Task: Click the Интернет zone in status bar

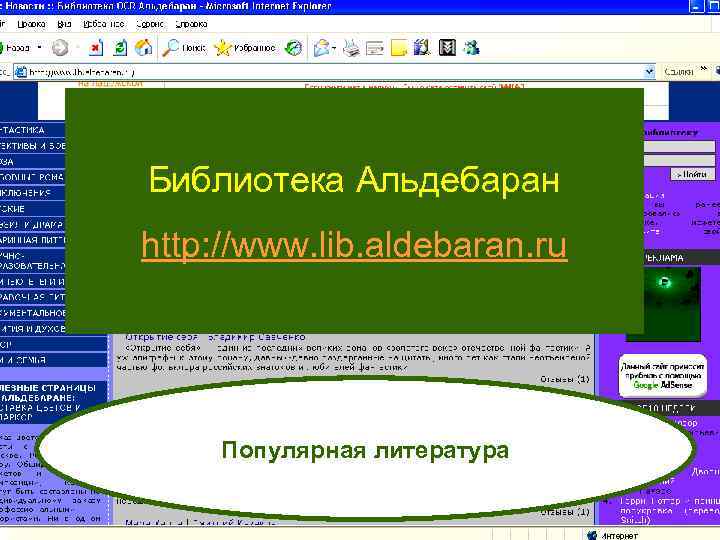Action: pos(612,535)
